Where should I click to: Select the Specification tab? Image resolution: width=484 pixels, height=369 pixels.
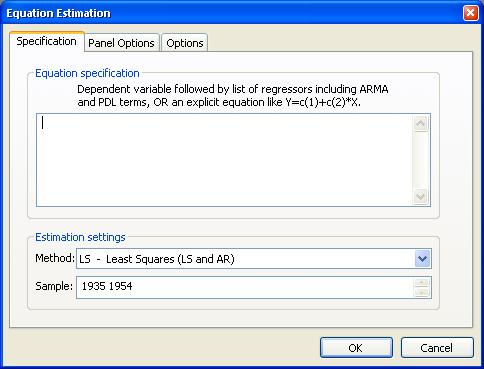point(47,41)
